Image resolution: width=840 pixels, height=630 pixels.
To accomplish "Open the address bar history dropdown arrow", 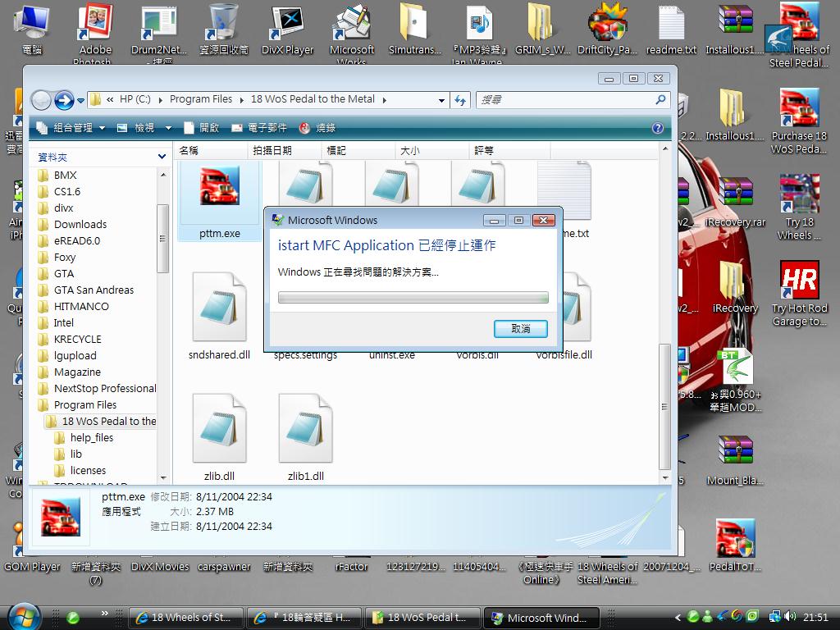I will (441, 100).
